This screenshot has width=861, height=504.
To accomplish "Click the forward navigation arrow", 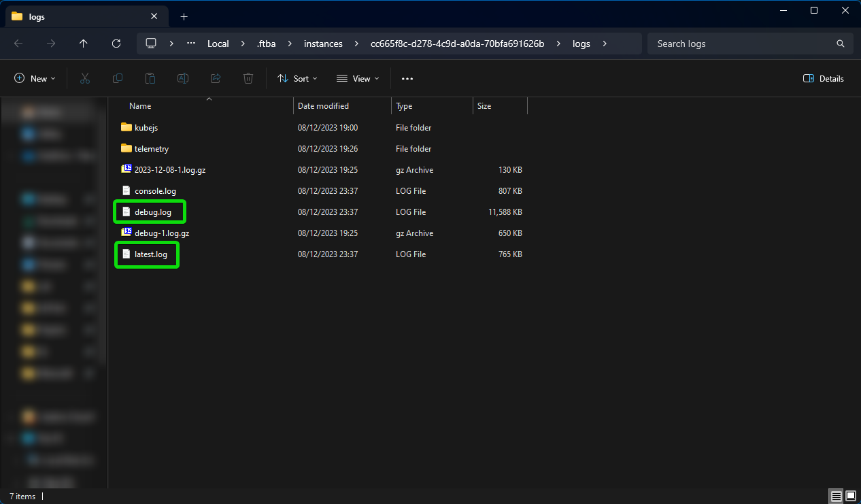I will 51,44.
